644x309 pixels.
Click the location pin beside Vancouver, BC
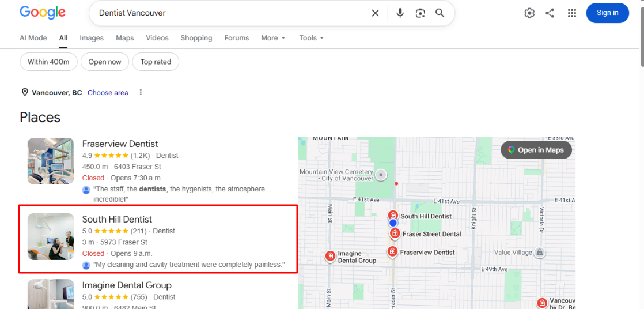tap(25, 92)
